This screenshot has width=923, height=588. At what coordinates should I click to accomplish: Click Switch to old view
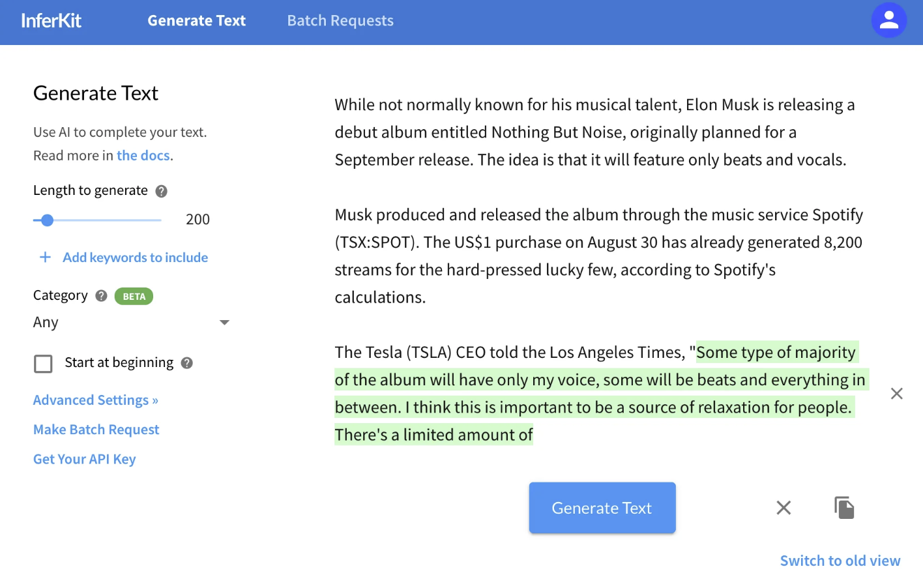coord(840,561)
